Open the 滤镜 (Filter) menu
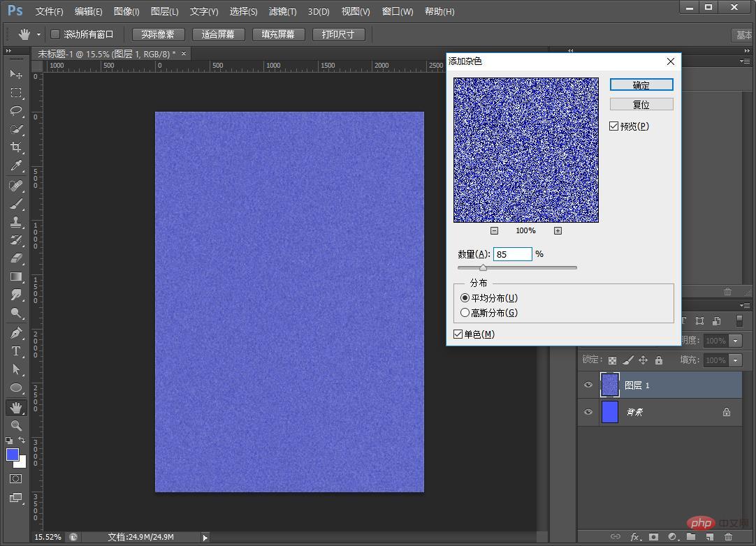The image size is (756, 546). click(x=282, y=12)
